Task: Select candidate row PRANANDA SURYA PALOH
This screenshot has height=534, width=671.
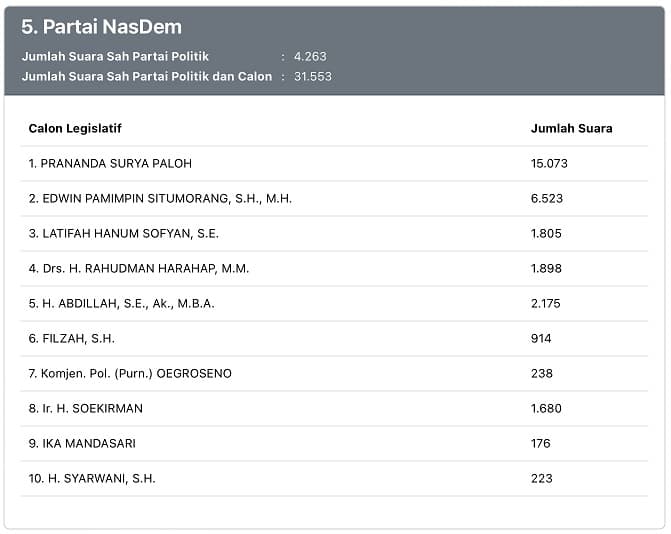Action: [x=110, y=163]
